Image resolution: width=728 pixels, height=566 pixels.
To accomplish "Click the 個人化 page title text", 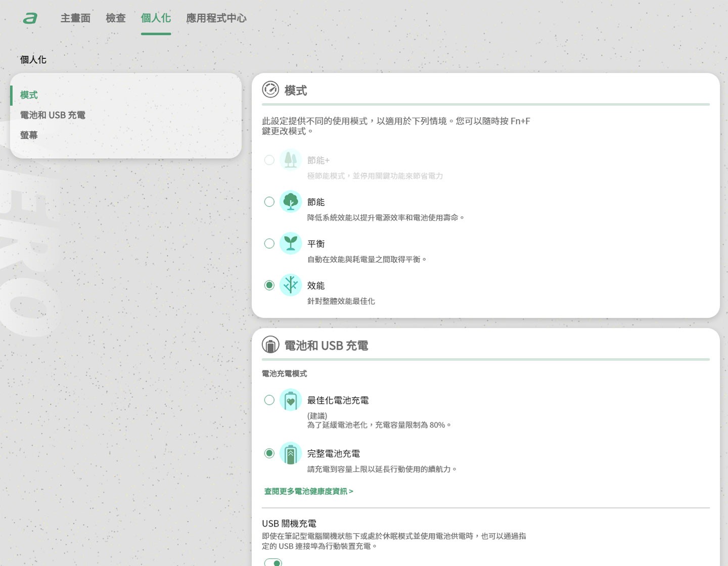I will (x=33, y=60).
